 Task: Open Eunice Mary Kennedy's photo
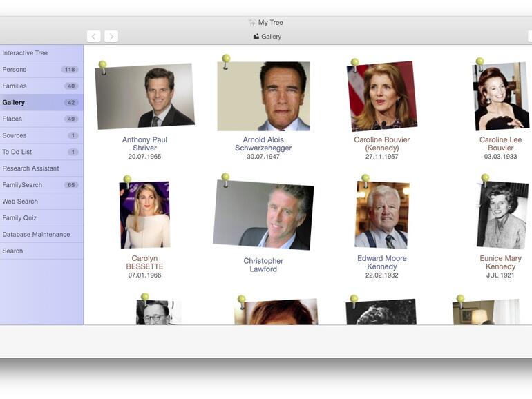[x=502, y=215]
